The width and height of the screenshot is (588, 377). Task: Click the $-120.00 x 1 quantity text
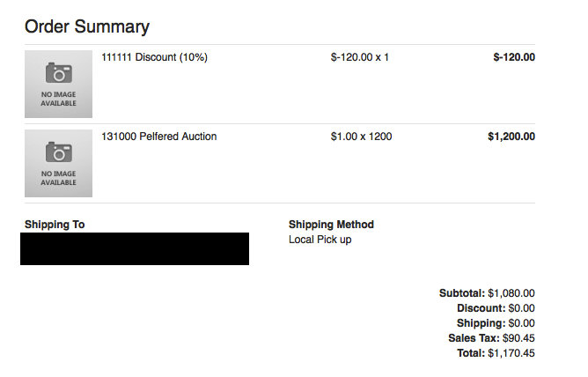(360, 57)
